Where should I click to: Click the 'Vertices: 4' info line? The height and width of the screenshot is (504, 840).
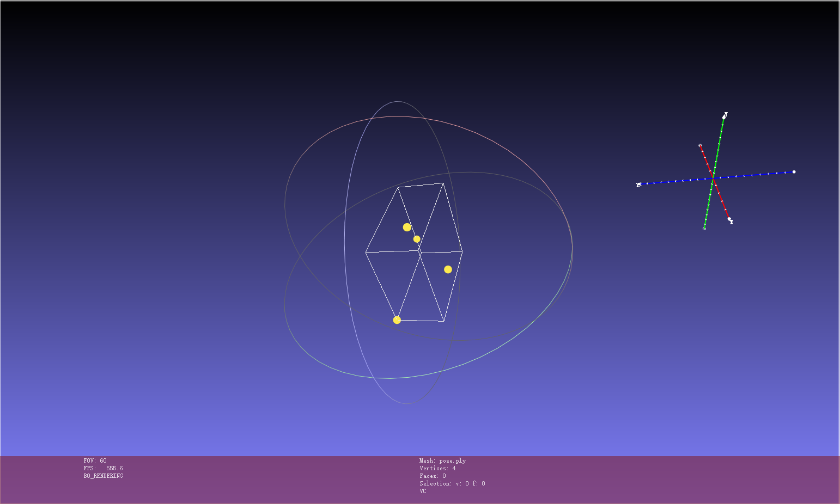pos(438,468)
